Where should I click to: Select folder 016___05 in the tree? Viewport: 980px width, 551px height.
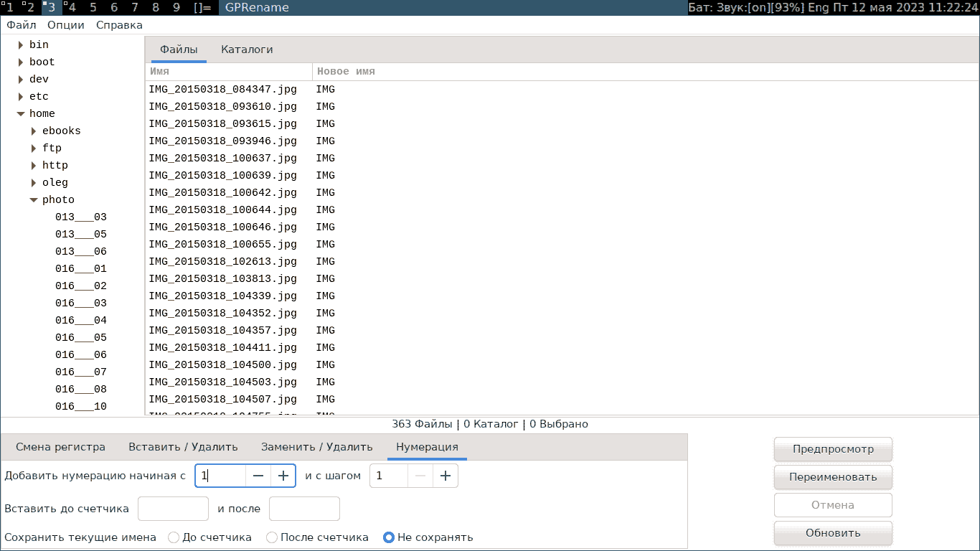(x=80, y=338)
